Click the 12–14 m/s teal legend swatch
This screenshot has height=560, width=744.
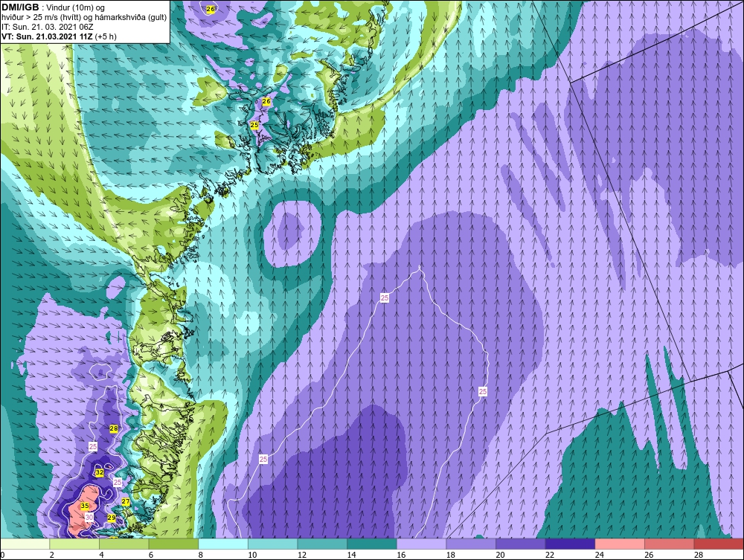322,544
